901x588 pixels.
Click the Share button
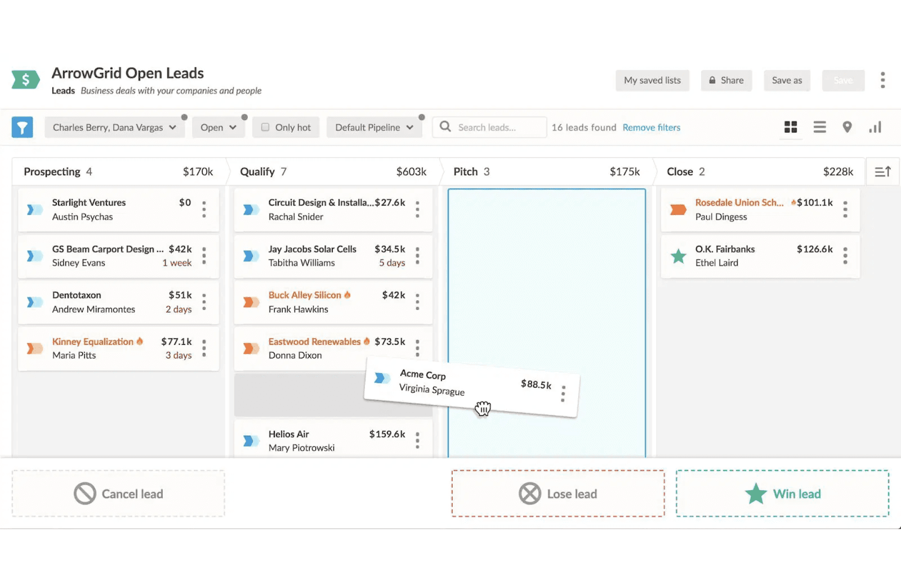point(726,80)
